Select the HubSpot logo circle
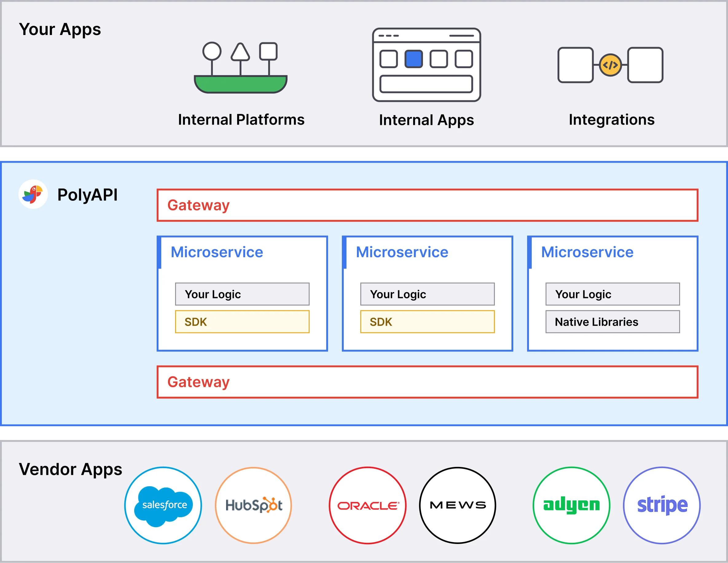728x563 pixels. point(253,505)
